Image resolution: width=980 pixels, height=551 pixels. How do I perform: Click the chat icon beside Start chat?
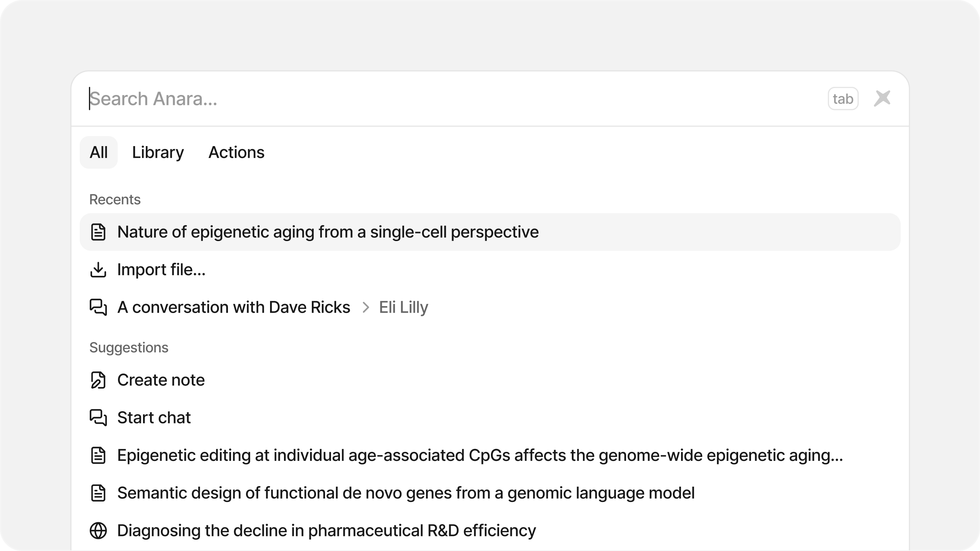[x=98, y=417]
